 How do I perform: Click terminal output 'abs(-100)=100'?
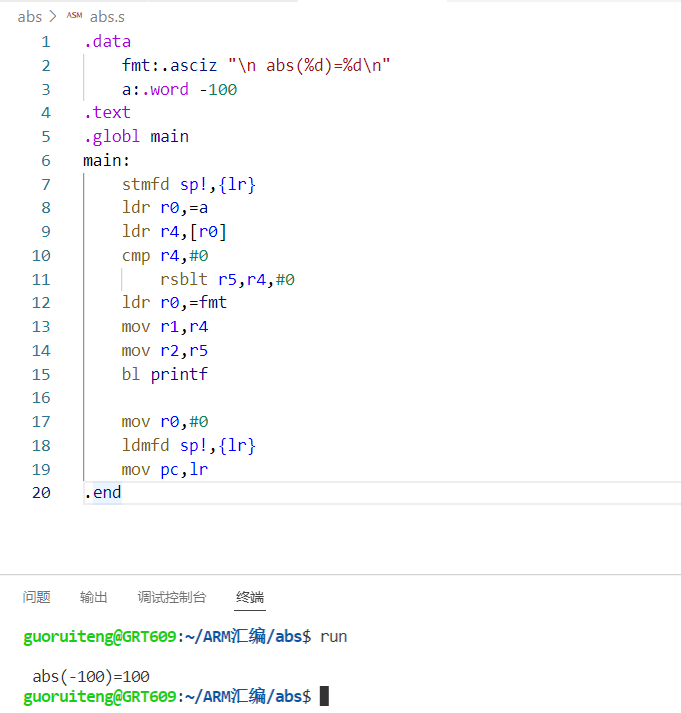point(91,677)
